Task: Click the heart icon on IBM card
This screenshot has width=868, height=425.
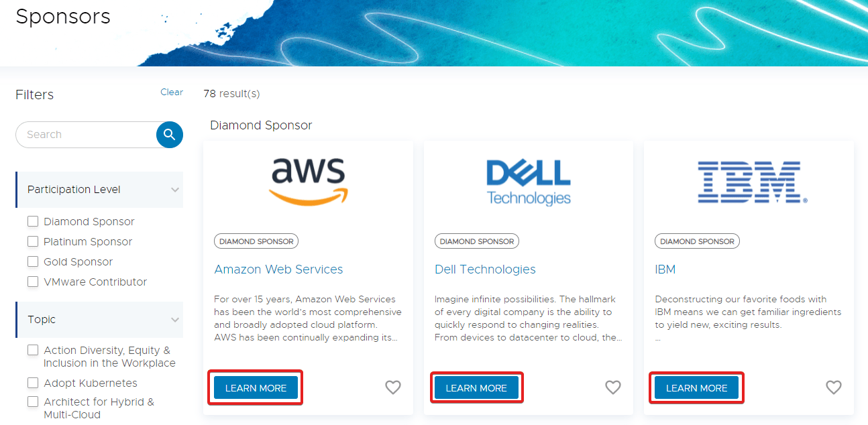Action: (x=833, y=387)
